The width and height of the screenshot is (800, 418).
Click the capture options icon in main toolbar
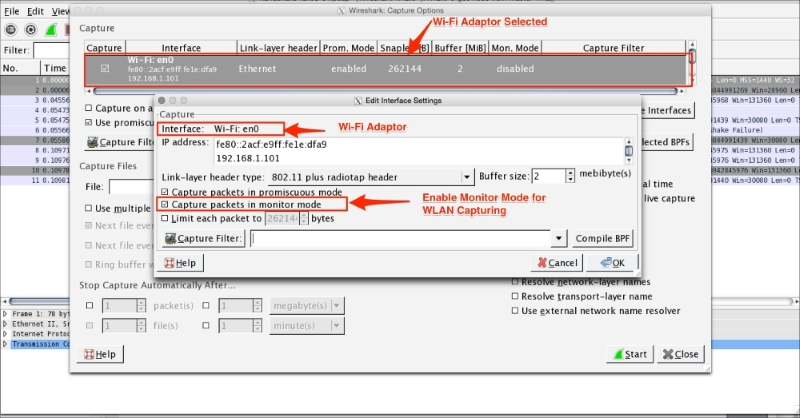click(x=31, y=30)
